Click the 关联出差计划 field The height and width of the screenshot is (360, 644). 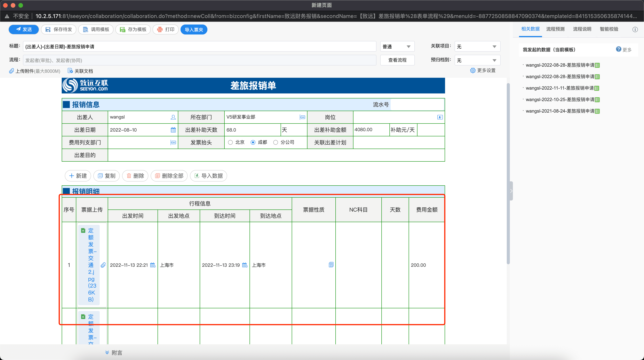(399, 142)
